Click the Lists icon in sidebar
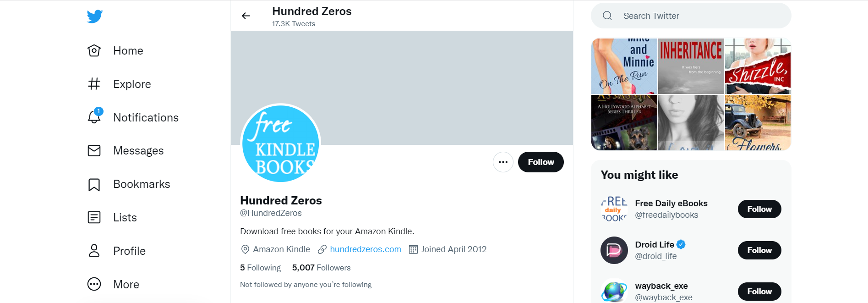The height and width of the screenshot is (303, 868). click(94, 217)
